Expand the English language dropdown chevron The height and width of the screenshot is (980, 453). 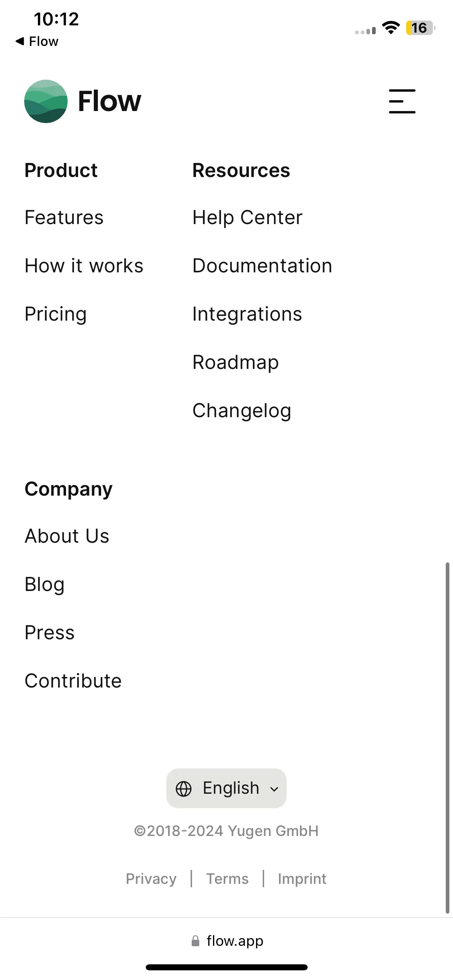(x=274, y=789)
